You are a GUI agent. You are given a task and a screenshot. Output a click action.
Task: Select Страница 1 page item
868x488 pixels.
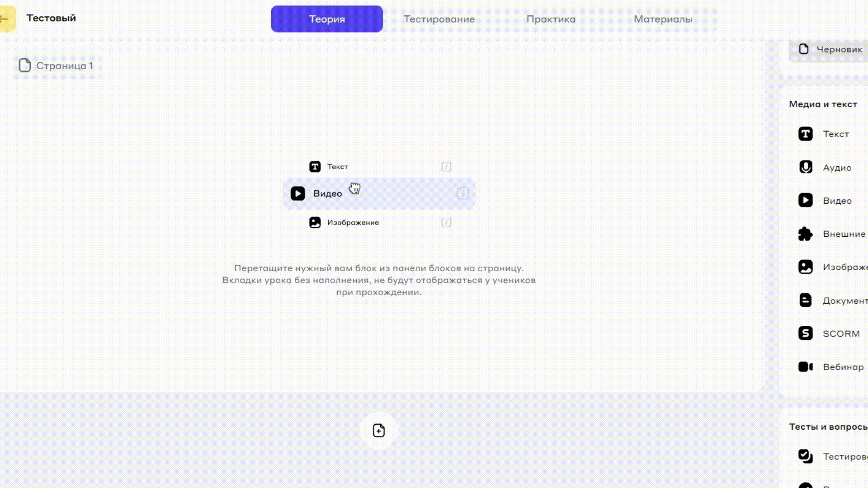point(56,66)
